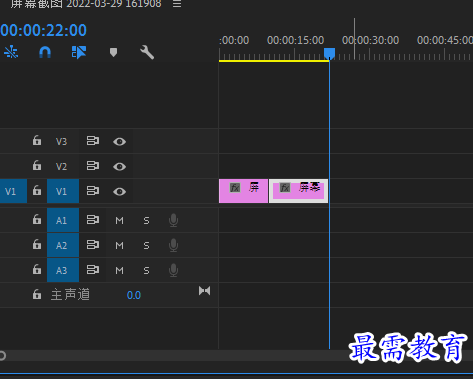Click the 主声道 master track label
Viewport: 473px width, 379px height.
tap(70, 295)
